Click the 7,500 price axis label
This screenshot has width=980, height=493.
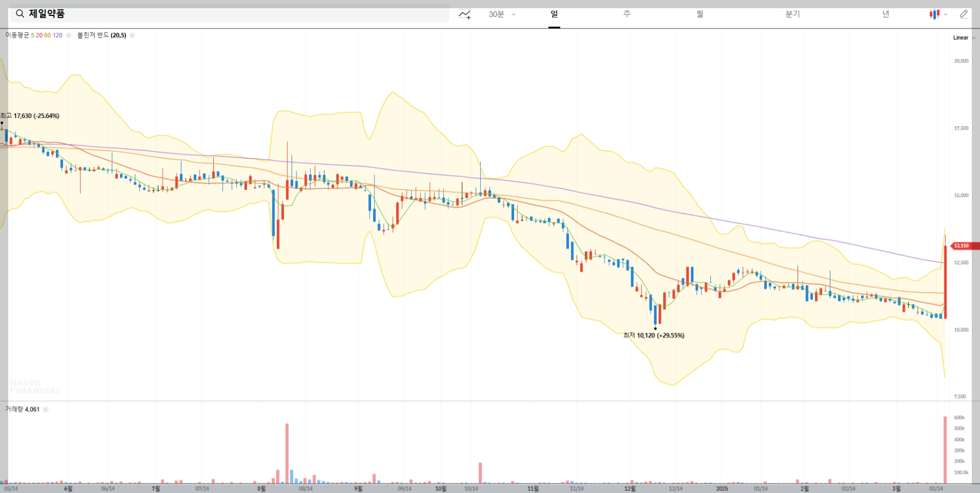(960, 396)
